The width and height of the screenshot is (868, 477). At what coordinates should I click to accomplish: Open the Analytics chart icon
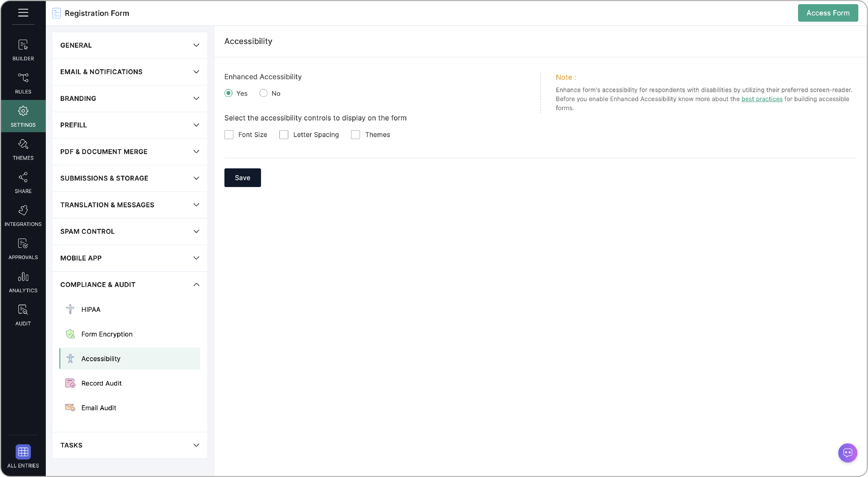point(23,276)
